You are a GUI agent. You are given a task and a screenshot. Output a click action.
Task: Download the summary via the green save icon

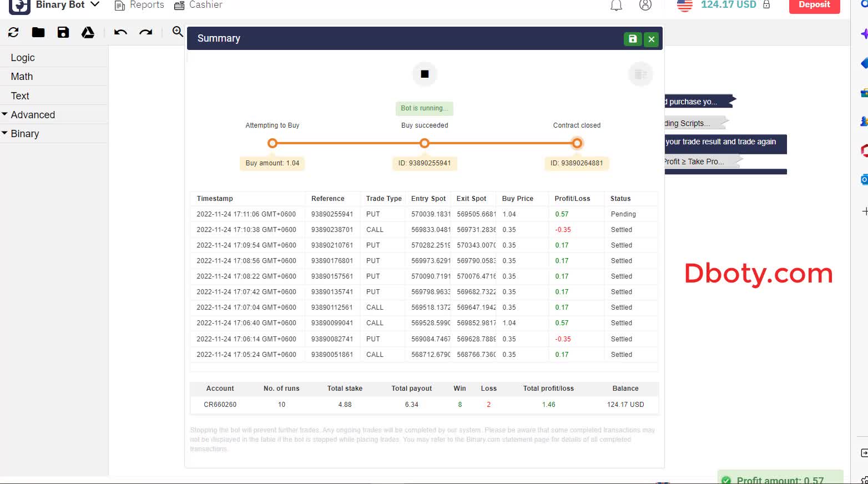(633, 39)
